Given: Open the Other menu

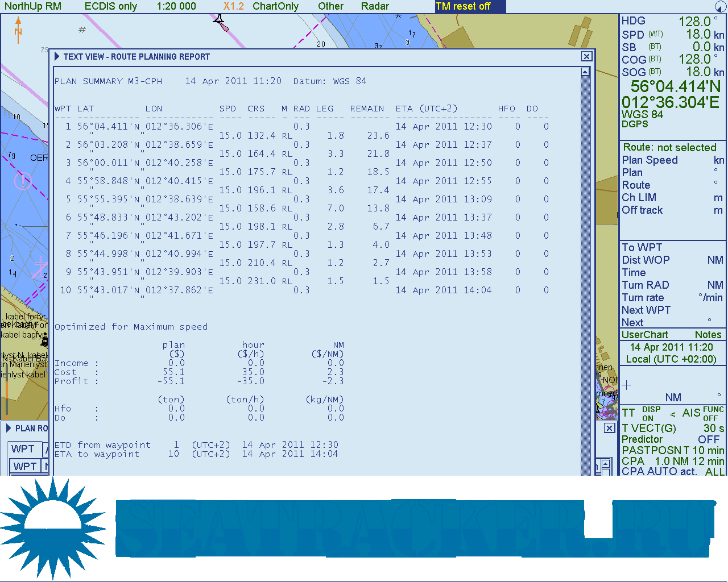Looking at the screenshot, I should point(330,6).
